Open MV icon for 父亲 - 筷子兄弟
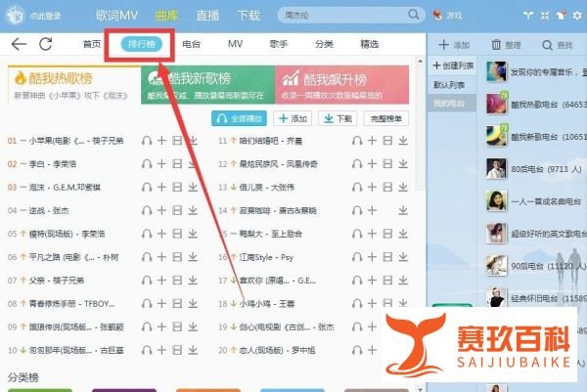This screenshot has width=587, height=392. [x=177, y=281]
